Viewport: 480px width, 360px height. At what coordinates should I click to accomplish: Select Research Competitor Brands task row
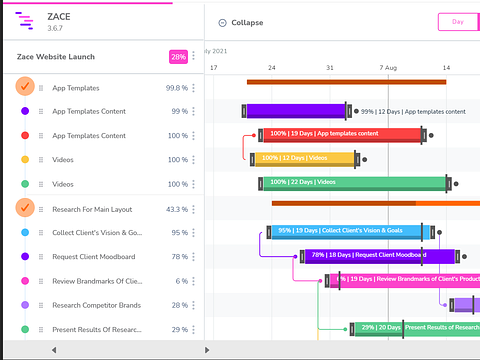pos(104,305)
